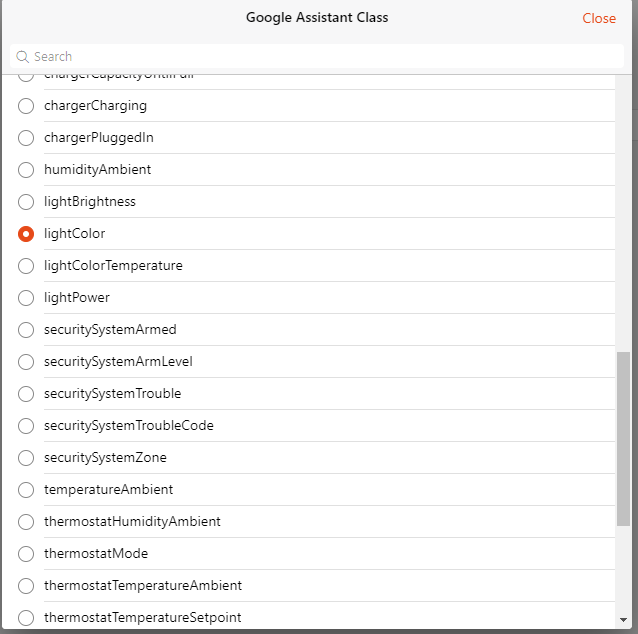
Task: Pick the lightBrightness radio button
Action: point(26,202)
